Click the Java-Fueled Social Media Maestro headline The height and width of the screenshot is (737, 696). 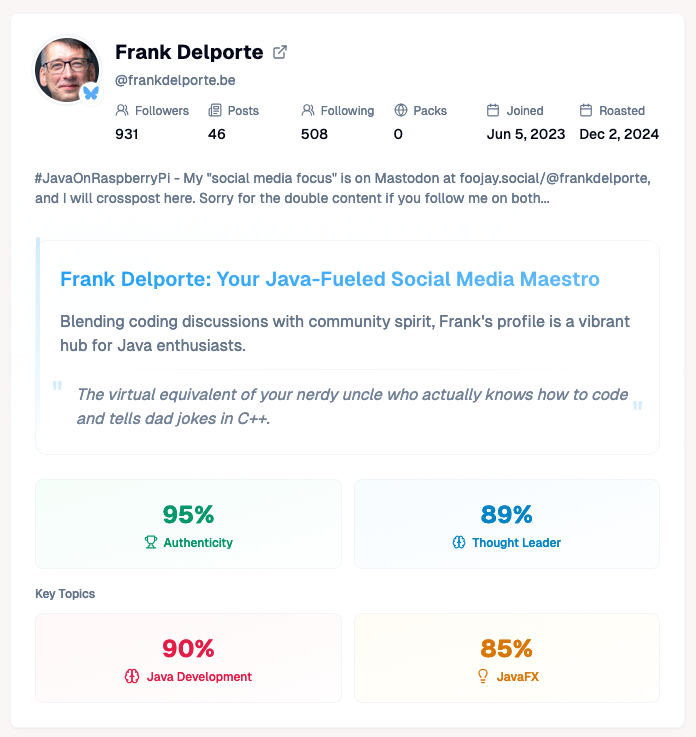point(330,279)
